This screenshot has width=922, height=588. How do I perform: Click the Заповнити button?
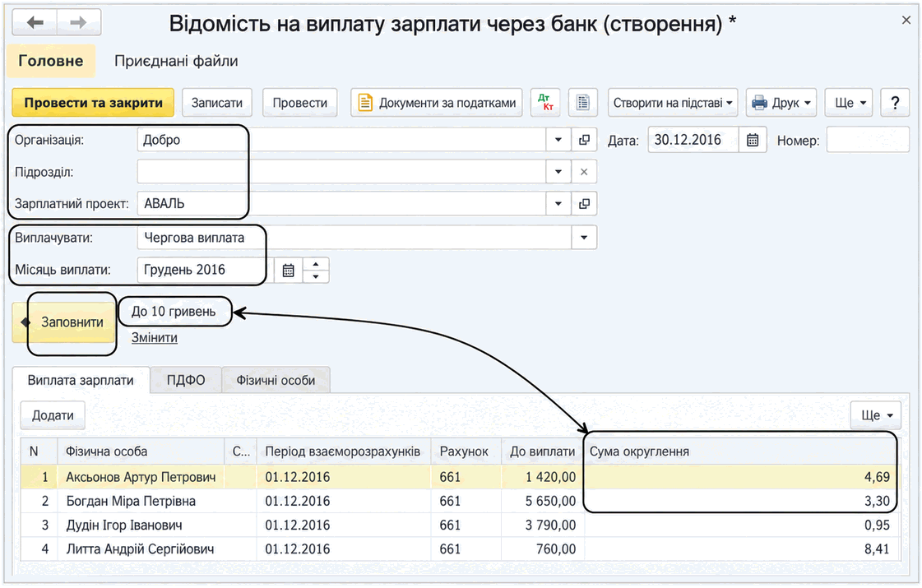(x=64, y=322)
